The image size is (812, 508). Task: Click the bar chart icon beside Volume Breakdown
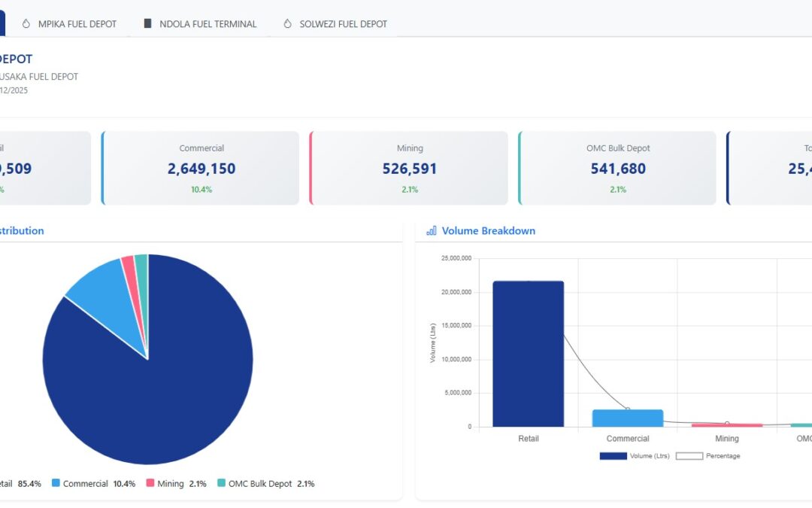432,231
